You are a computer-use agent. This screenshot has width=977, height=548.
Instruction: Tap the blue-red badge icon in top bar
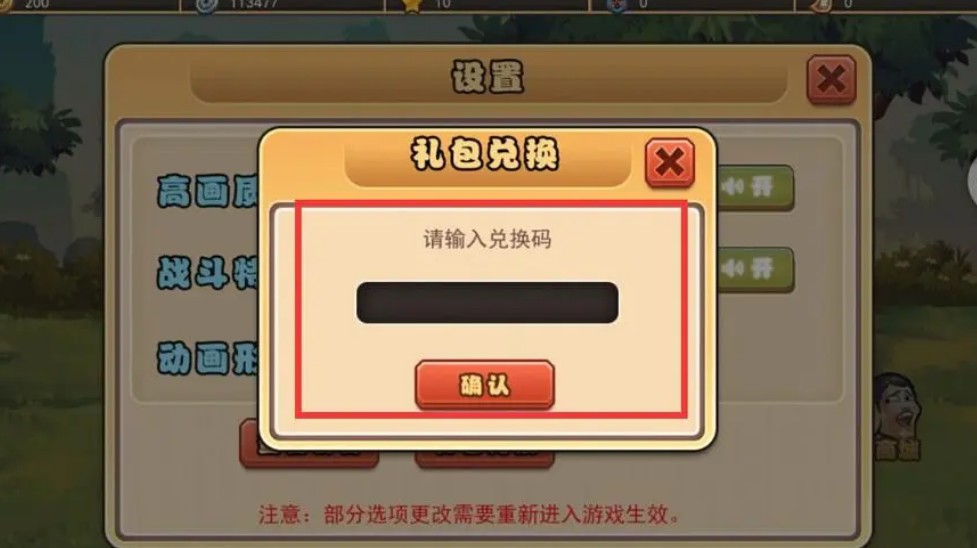[x=617, y=5]
